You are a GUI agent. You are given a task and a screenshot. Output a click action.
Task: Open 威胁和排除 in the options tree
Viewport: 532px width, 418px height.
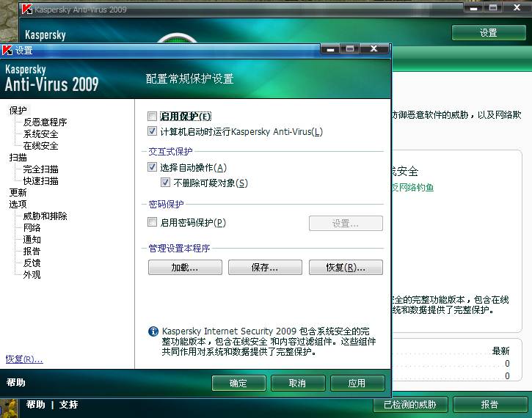pyautogui.click(x=45, y=216)
